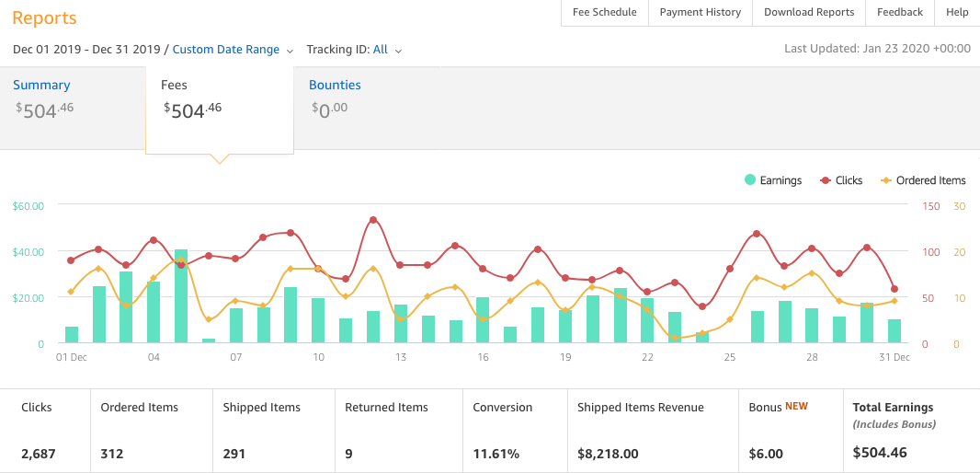Open the Feedback link
The width and height of the screenshot is (980, 473).
[899, 12]
